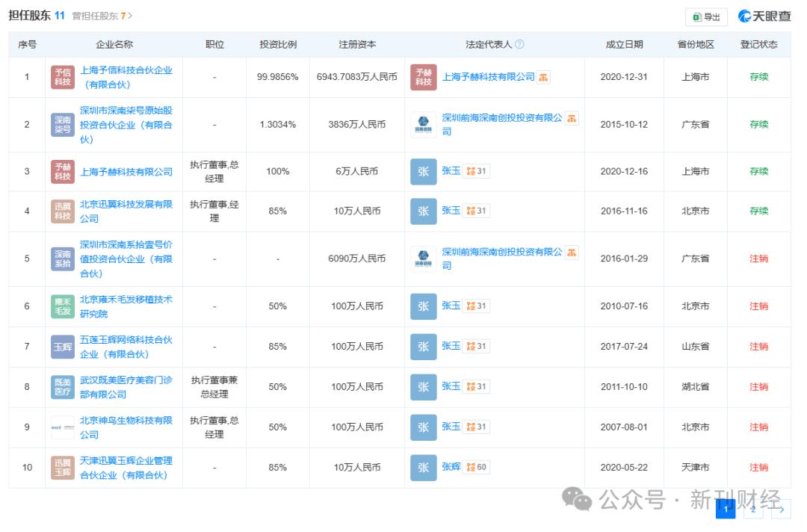Screen dimensions: 807x532
Task: Click 深圳前海深南创投 logo in row 2
Action: [424, 125]
